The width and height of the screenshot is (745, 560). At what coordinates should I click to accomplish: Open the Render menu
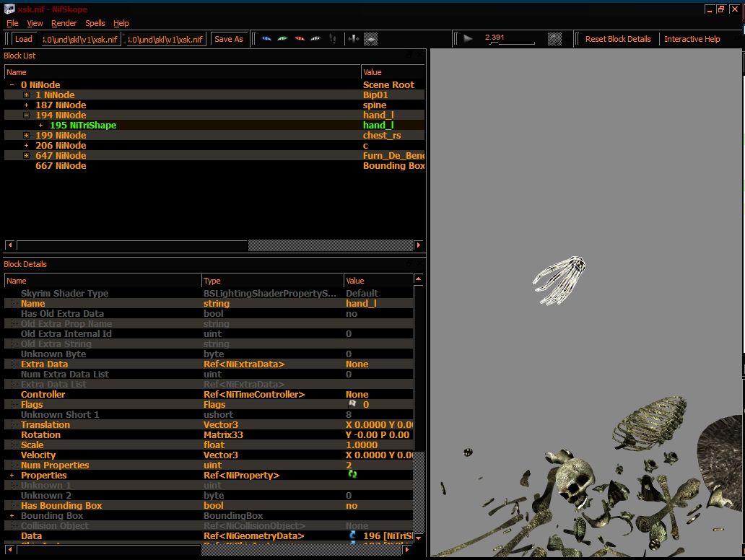64,23
